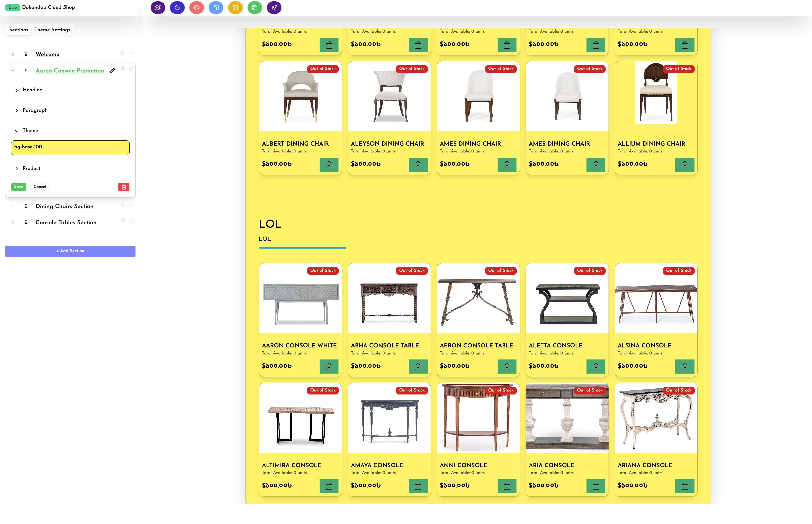Click the Add Section button
The height and width of the screenshot is (524, 812).
pos(70,251)
